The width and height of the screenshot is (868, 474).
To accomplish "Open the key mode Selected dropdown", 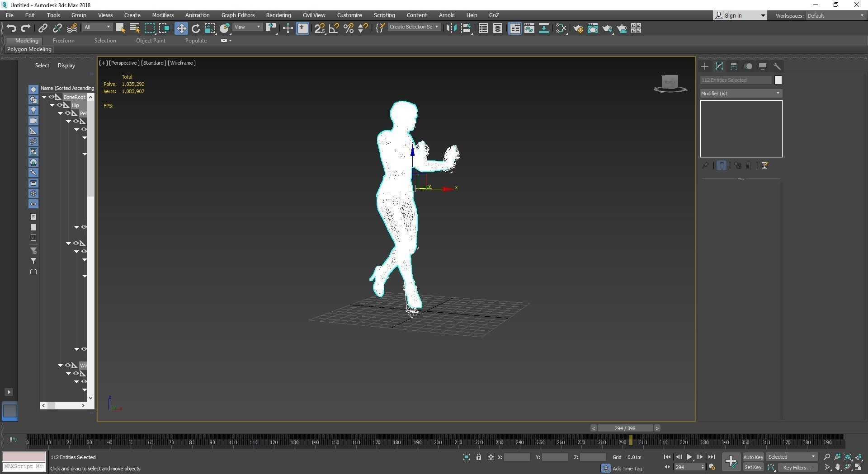I will [x=792, y=457].
